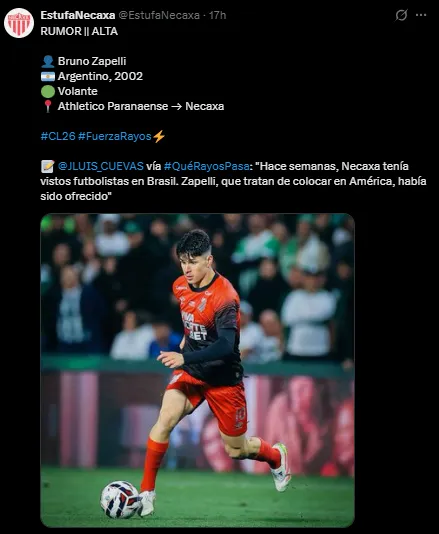Open the three-dot more options menu
The image size is (439, 534).
coord(421,15)
